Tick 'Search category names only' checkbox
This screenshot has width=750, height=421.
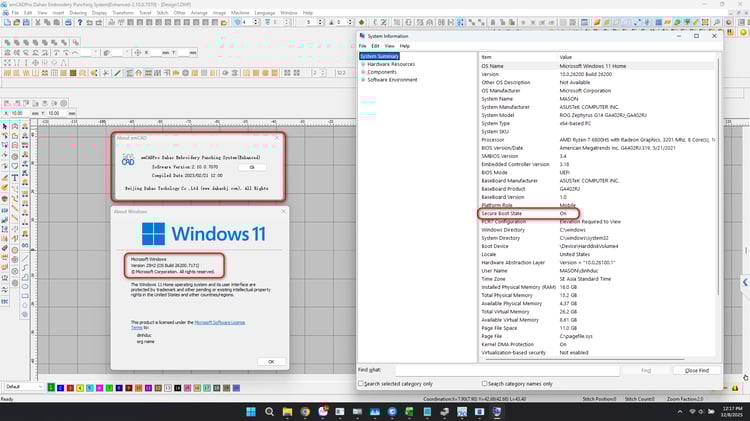[485, 383]
